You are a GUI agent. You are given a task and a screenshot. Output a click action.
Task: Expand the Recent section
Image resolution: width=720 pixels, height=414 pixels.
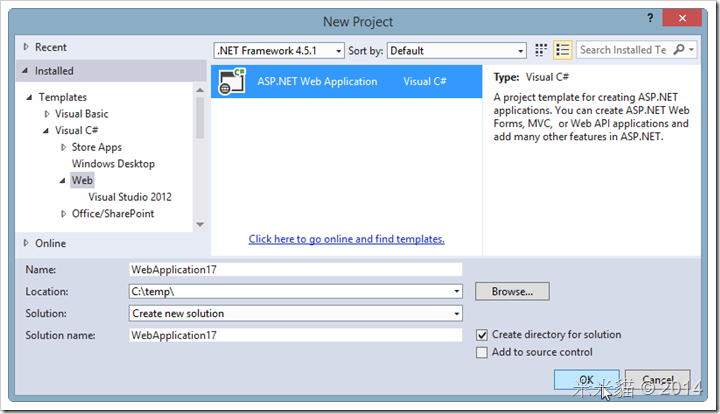(26, 47)
